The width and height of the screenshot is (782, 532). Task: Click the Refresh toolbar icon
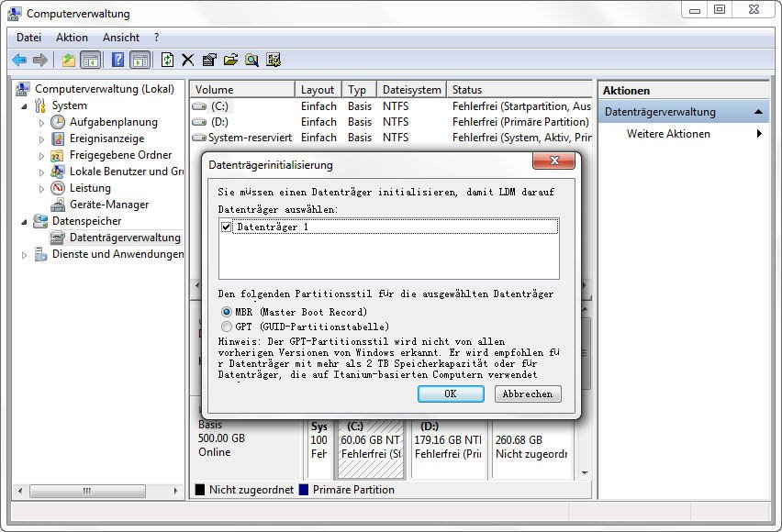[x=168, y=61]
